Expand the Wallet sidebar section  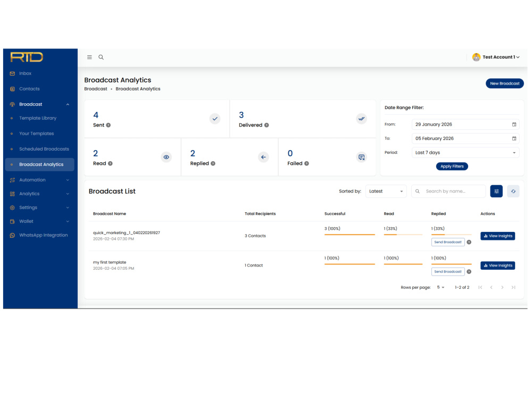point(68,221)
